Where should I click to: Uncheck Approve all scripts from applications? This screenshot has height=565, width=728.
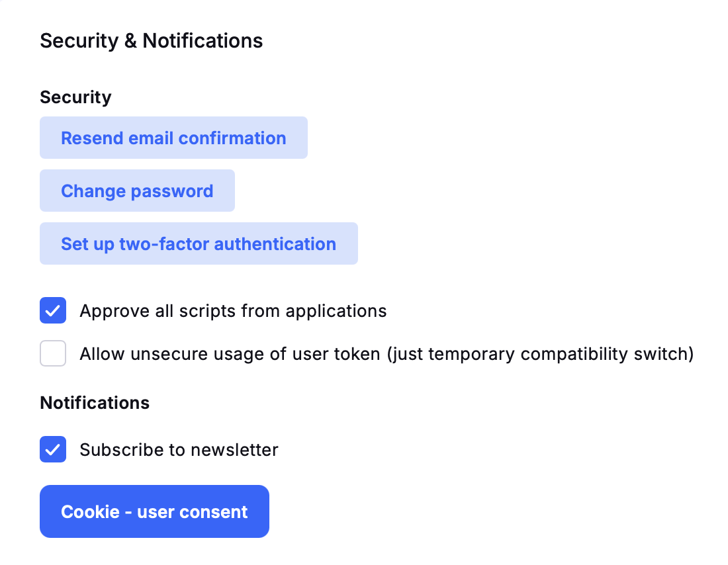[53, 310]
